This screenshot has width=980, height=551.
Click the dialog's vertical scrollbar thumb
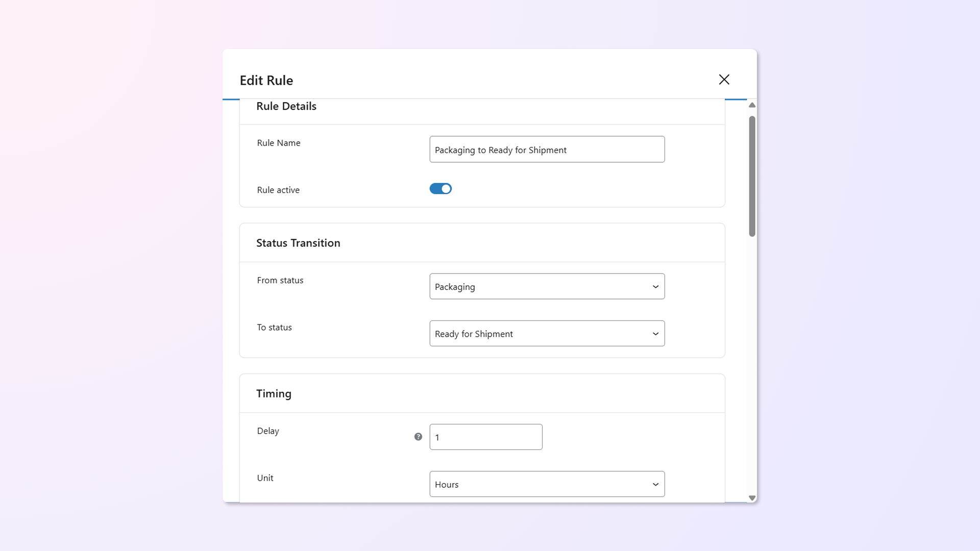click(x=752, y=176)
